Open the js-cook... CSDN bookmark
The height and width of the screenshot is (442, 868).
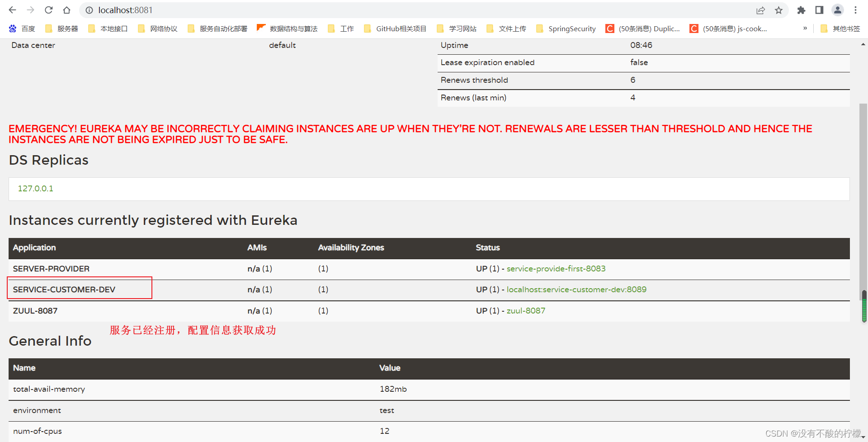click(x=728, y=29)
